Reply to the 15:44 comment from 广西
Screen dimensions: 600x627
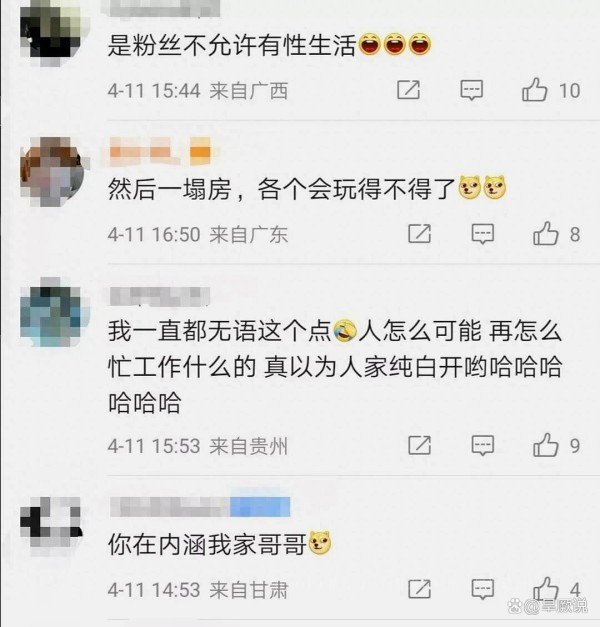tap(472, 90)
